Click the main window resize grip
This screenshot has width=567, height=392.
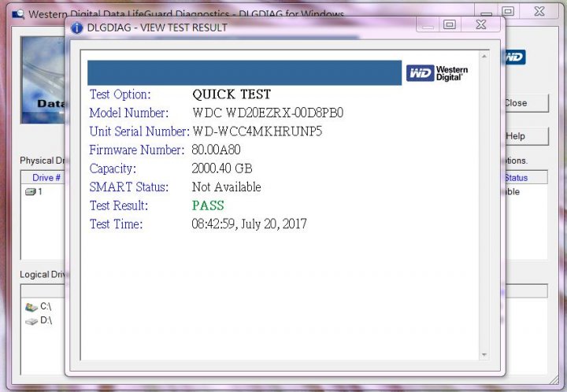[x=554, y=380]
